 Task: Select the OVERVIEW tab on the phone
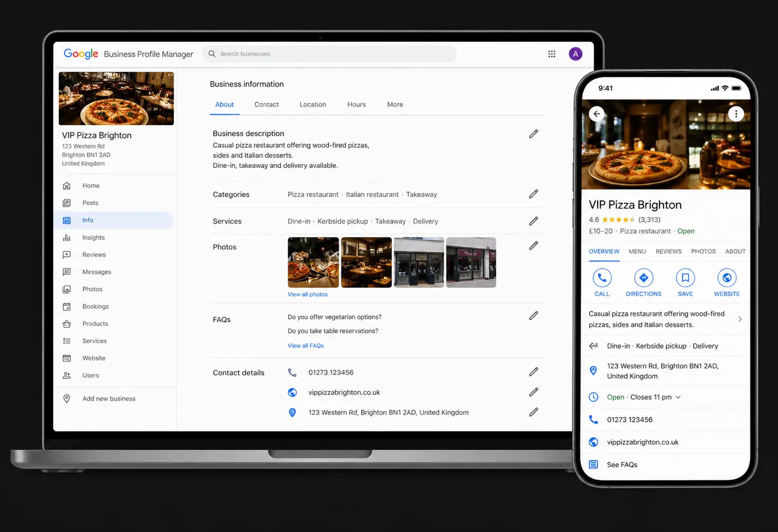pyautogui.click(x=604, y=251)
